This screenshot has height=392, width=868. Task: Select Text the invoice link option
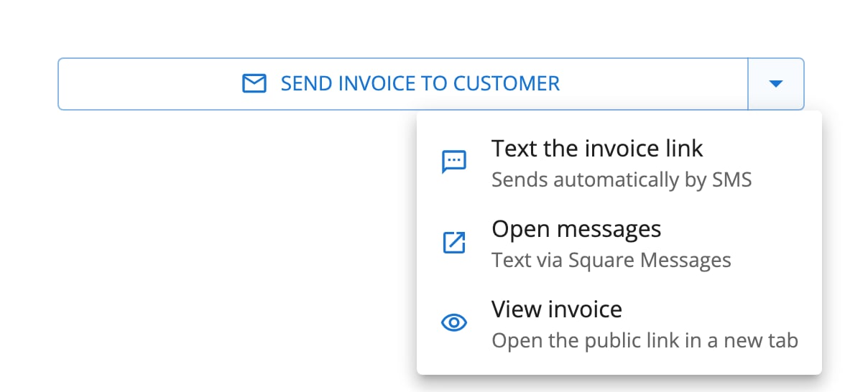click(619, 163)
